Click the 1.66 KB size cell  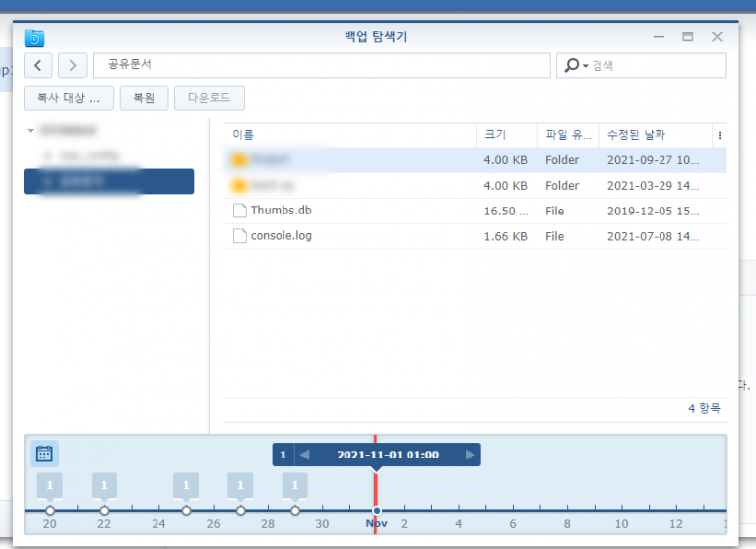(505, 237)
